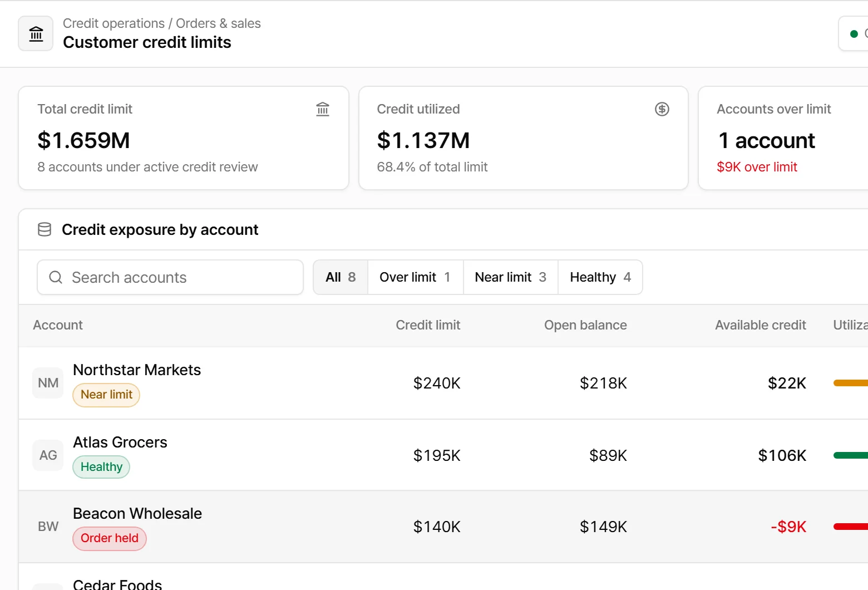Open the Credit operations breadcrumb link

click(x=114, y=23)
